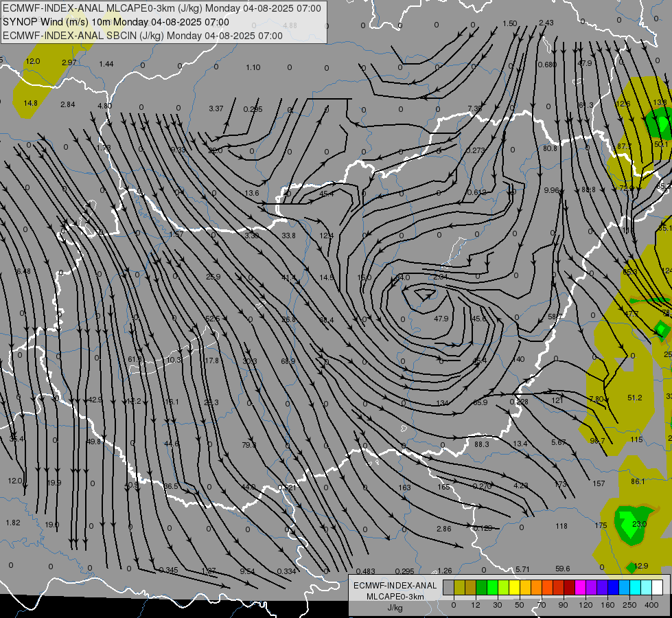The width and height of the screenshot is (672, 618).
Task: Click the '90' legend scale label
Action: (564, 605)
